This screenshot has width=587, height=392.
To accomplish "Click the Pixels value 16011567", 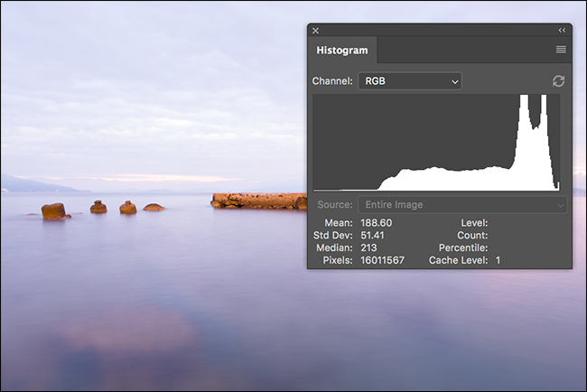I will pyautogui.click(x=382, y=260).
